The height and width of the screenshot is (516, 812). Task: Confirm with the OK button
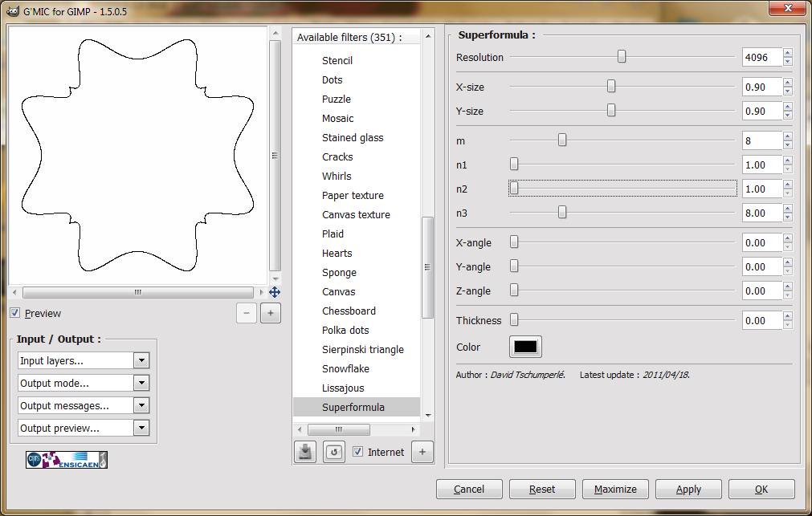tap(761, 489)
